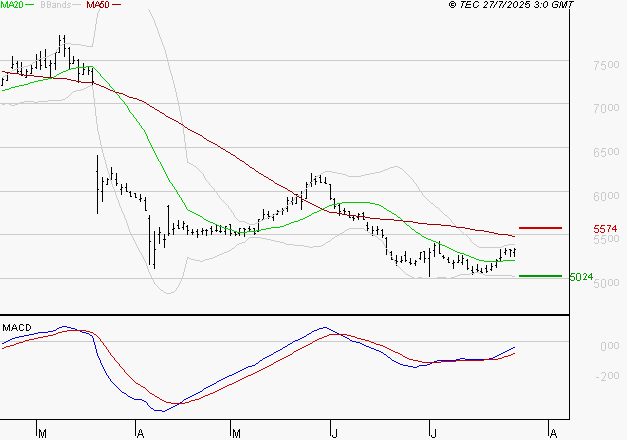Click the 6500 price axis label
627x440 pixels.
[606, 152]
